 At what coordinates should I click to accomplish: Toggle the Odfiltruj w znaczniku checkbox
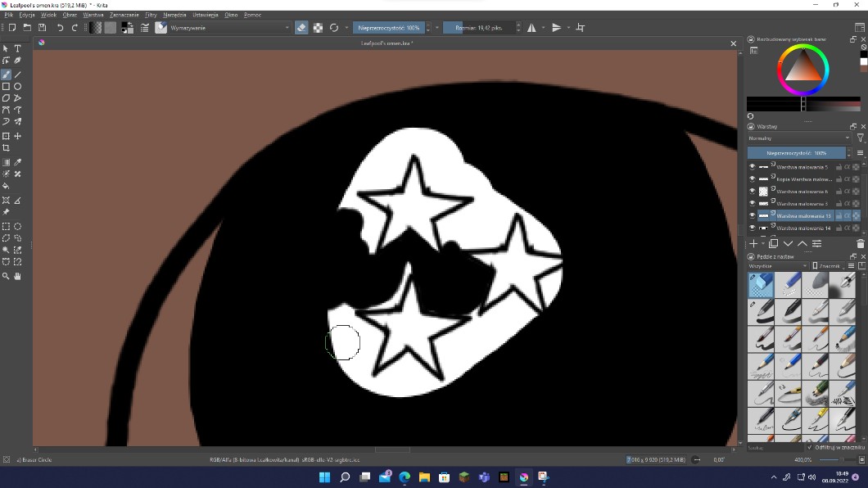point(810,447)
